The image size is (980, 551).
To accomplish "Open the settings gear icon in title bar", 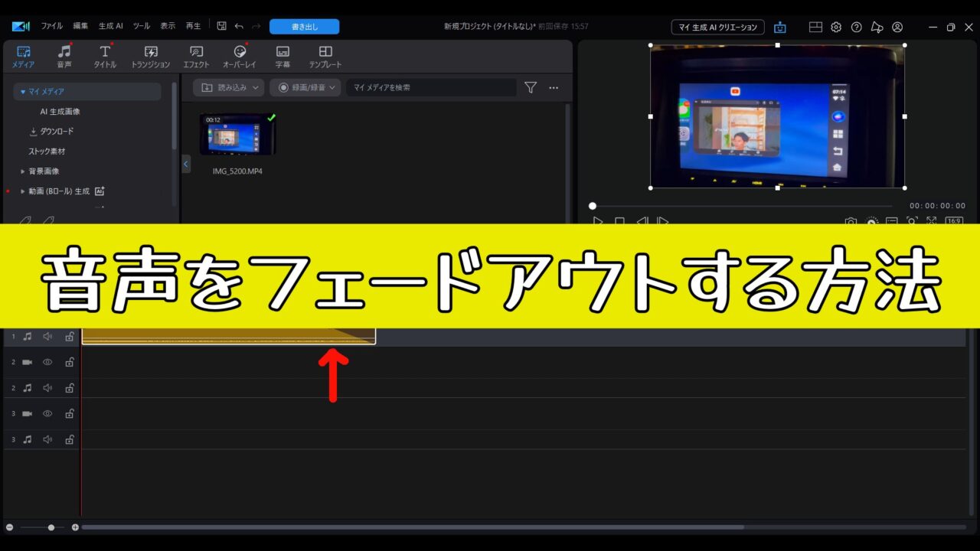I will [836, 27].
